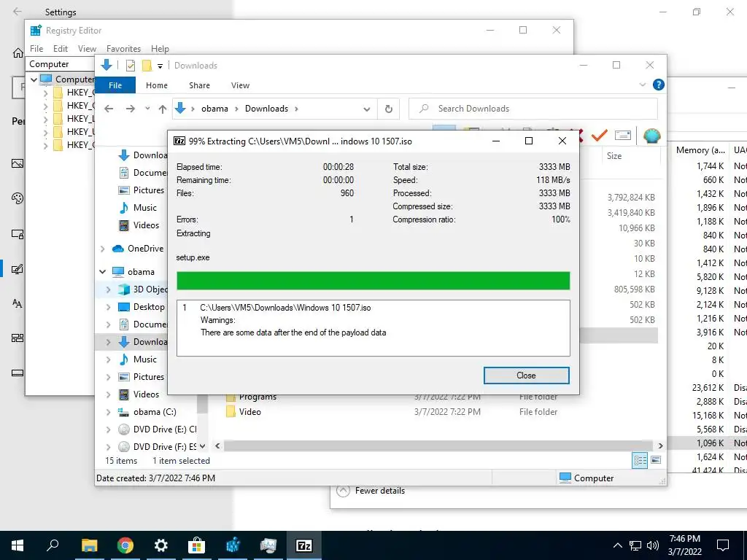Click the rename field toolbar icon
The image size is (747, 560).
[x=623, y=135]
